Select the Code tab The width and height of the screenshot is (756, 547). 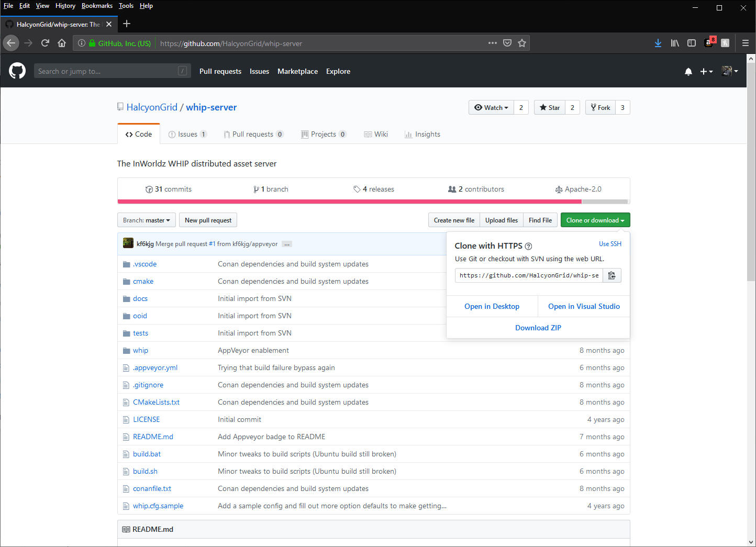tap(139, 134)
